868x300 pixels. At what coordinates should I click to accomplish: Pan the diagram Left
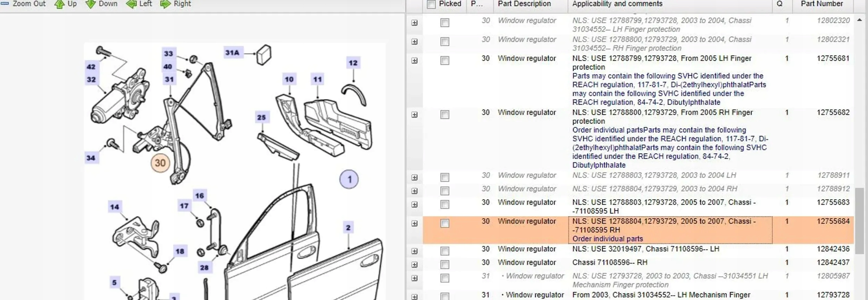click(x=139, y=4)
